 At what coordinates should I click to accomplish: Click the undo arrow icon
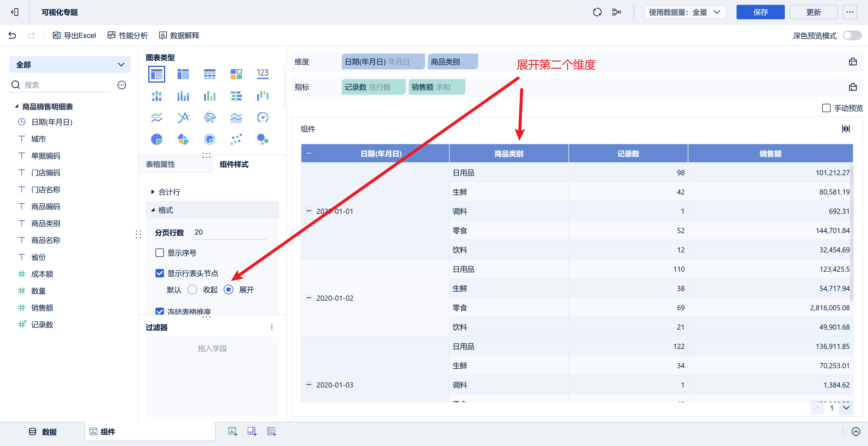pos(12,35)
